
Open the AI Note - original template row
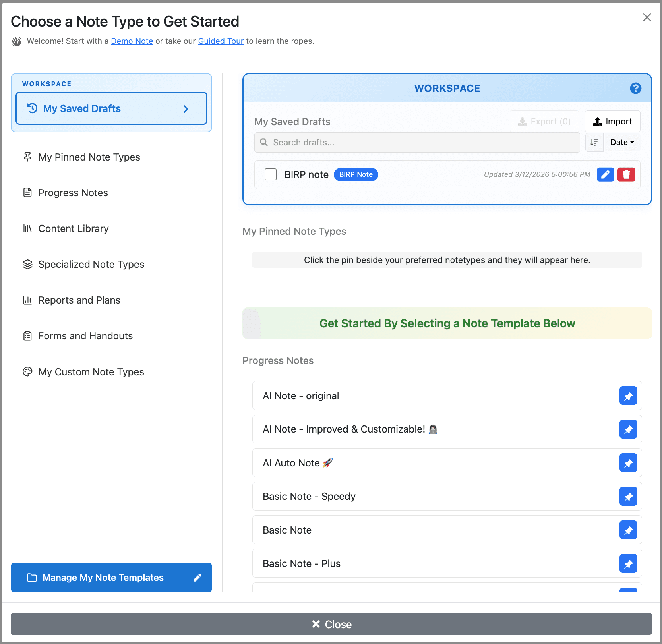447,396
